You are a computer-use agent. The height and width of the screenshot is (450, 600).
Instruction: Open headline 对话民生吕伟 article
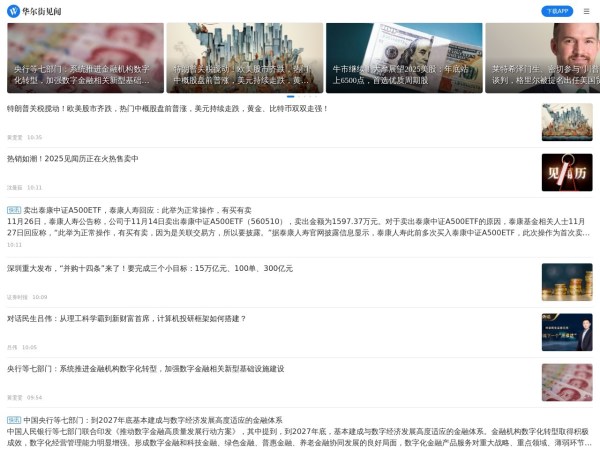click(x=126, y=319)
